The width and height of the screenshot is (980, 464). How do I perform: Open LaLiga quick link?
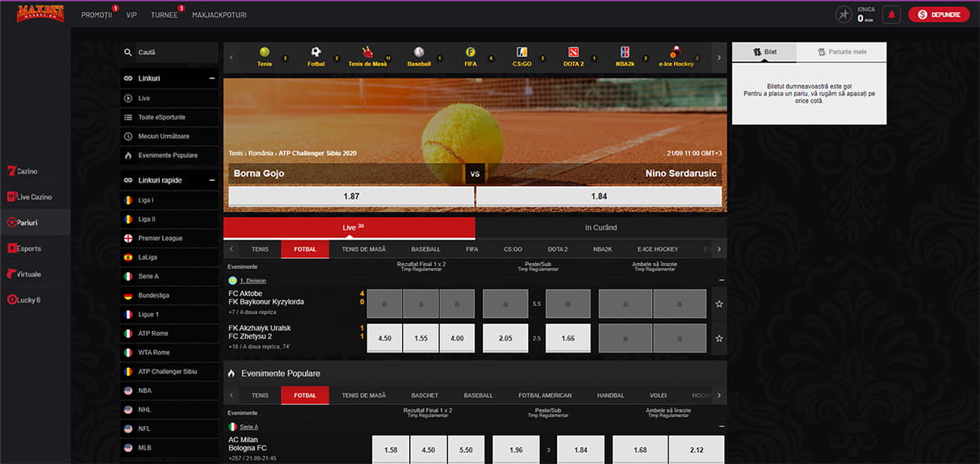pos(170,257)
